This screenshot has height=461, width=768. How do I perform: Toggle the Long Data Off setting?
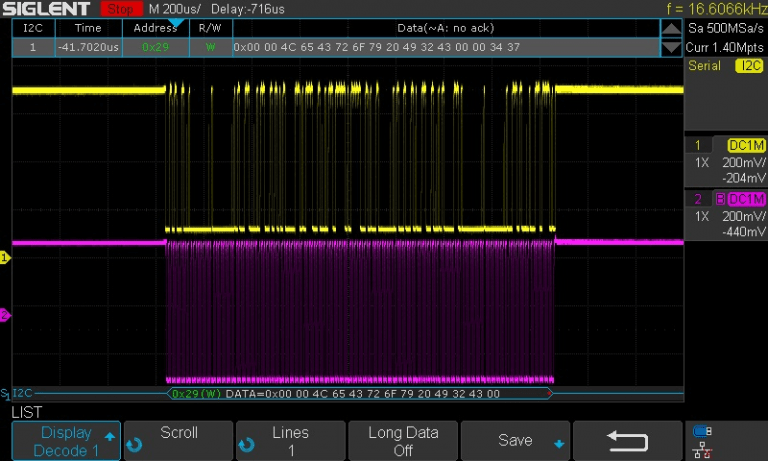pyautogui.click(x=403, y=441)
